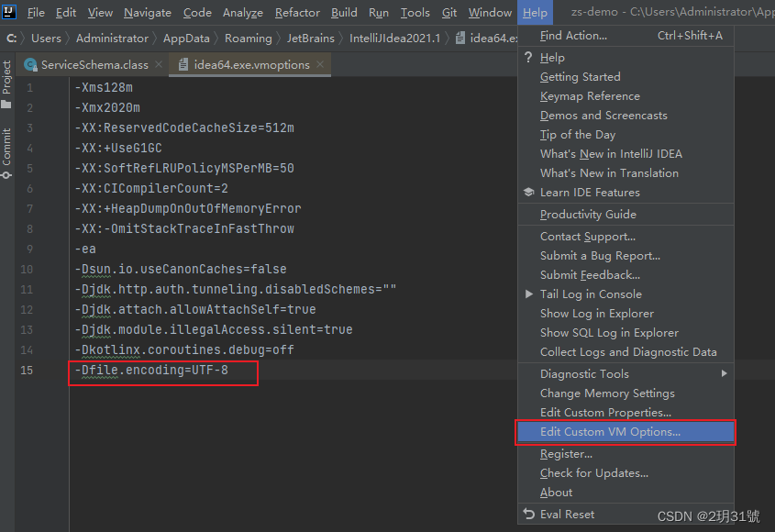Open the Run menu

click(x=379, y=12)
